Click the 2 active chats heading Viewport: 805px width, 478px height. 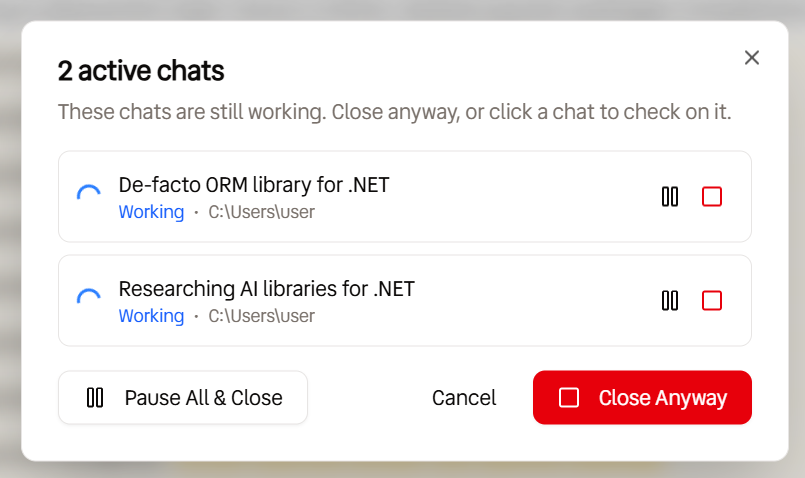click(x=141, y=71)
